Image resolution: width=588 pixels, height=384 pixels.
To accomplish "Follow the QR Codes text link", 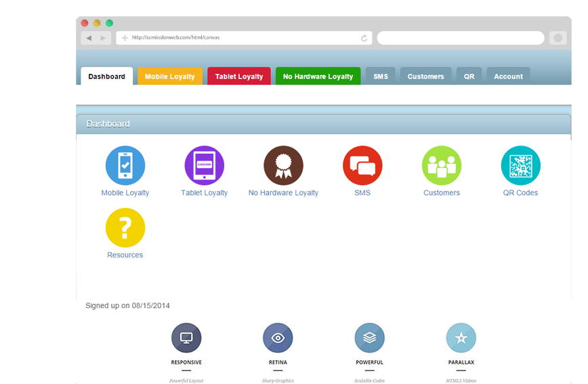I will pyautogui.click(x=520, y=193).
